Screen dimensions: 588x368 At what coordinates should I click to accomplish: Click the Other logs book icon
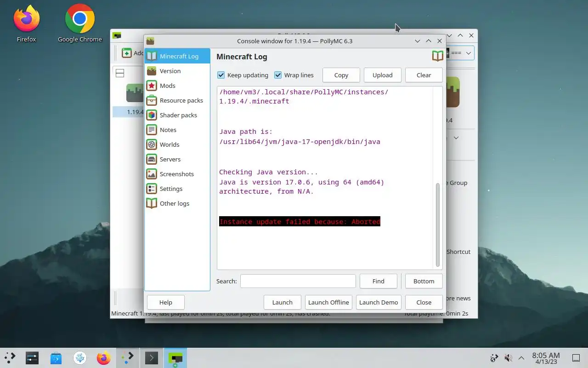pos(152,203)
